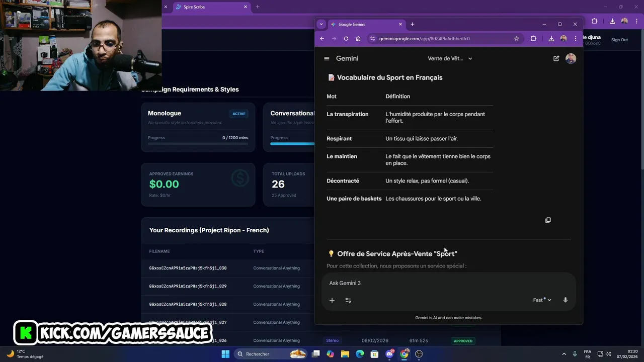Image resolution: width=644 pixels, height=362 pixels.
Task: Select the Monologue campaign card
Action: tap(198, 127)
